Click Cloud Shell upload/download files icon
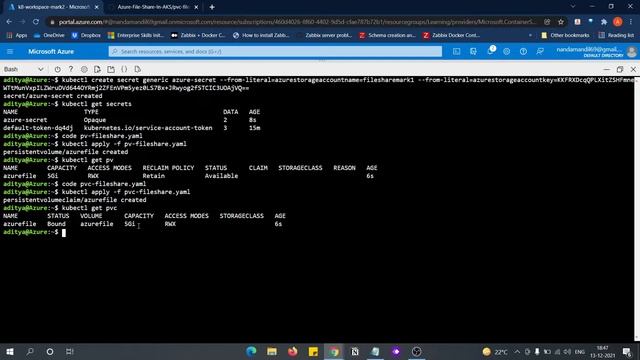The image size is (640, 360). click(97, 69)
